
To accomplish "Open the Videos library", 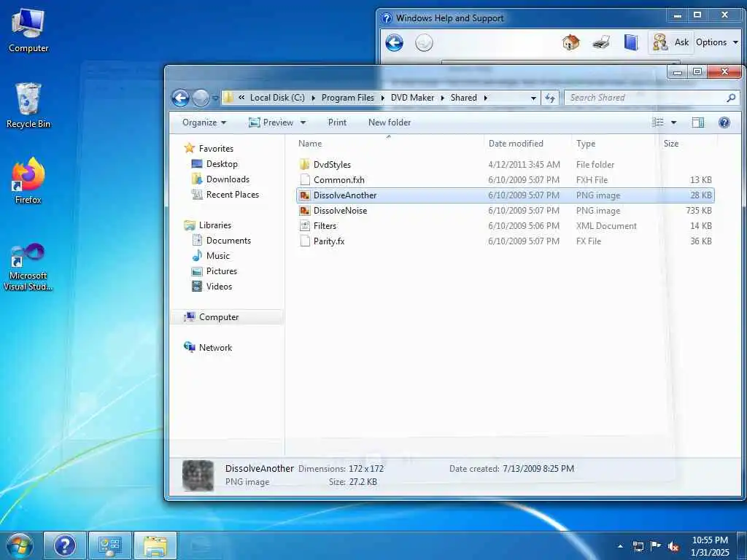I will [x=219, y=286].
